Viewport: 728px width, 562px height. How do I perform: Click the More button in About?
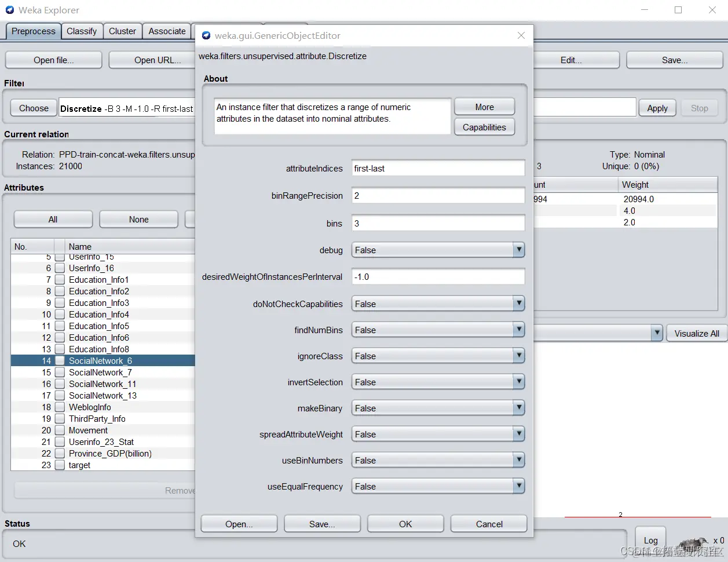pyautogui.click(x=485, y=107)
